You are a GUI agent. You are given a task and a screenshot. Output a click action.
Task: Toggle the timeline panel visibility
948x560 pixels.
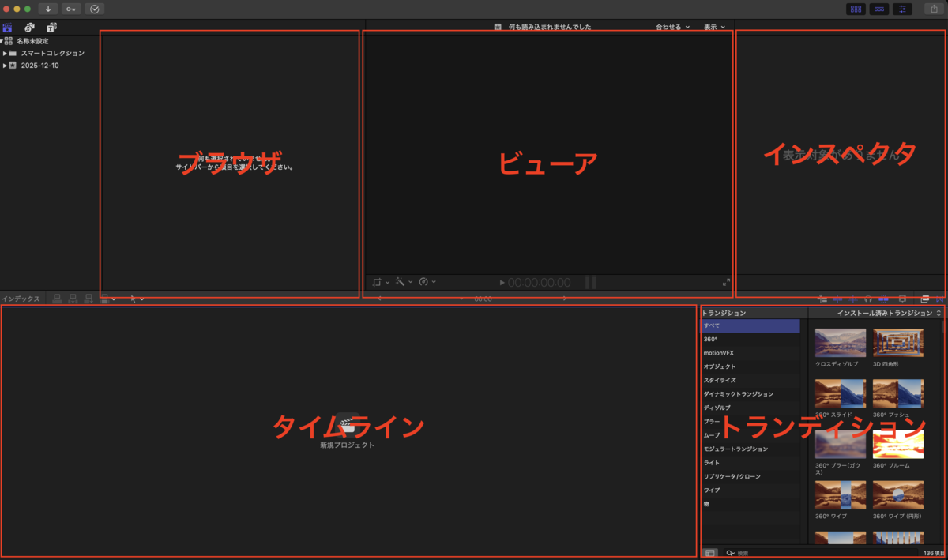click(878, 9)
